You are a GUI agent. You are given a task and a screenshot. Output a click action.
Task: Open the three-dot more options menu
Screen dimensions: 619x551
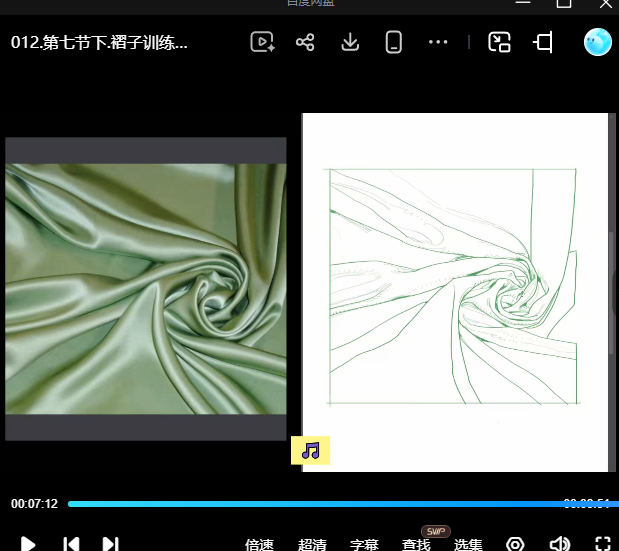(438, 42)
